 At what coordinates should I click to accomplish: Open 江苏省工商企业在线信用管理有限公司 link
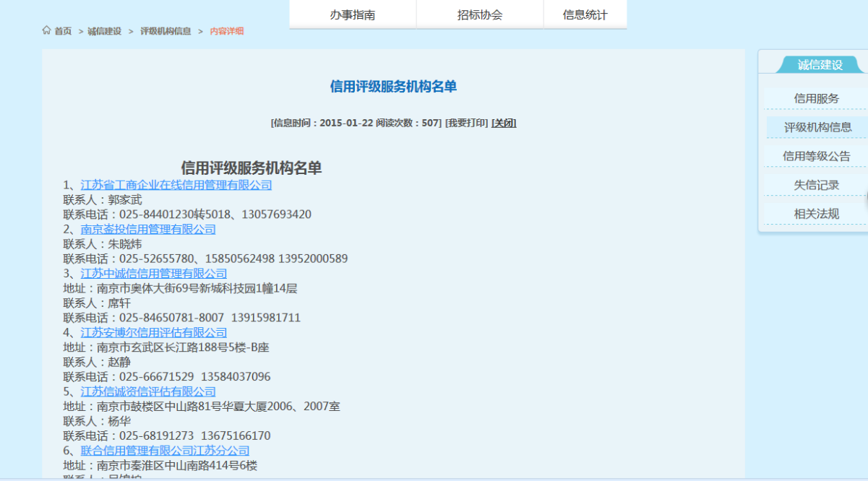coord(176,185)
